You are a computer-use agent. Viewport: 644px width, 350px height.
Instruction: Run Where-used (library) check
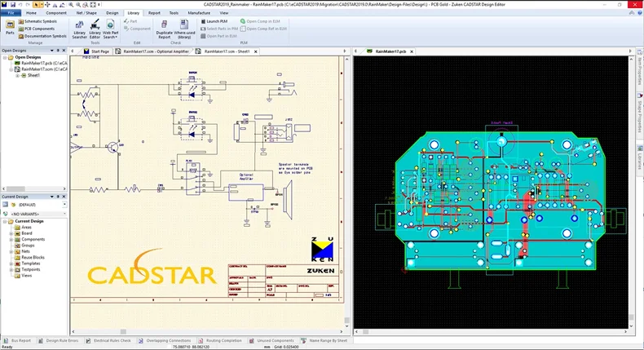point(184,29)
